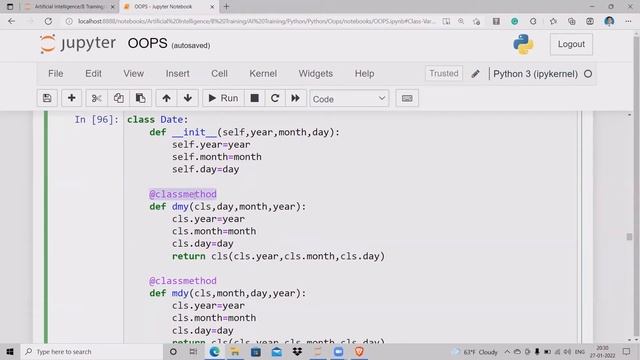This screenshot has width=640, height=360.
Task: Click the 'def mdy(cls,month,day,year):' line
Action: pyautogui.click(x=228, y=293)
